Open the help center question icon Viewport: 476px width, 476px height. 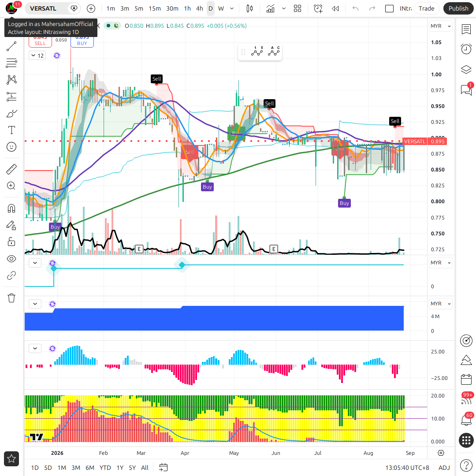pyautogui.click(x=466, y=465)
